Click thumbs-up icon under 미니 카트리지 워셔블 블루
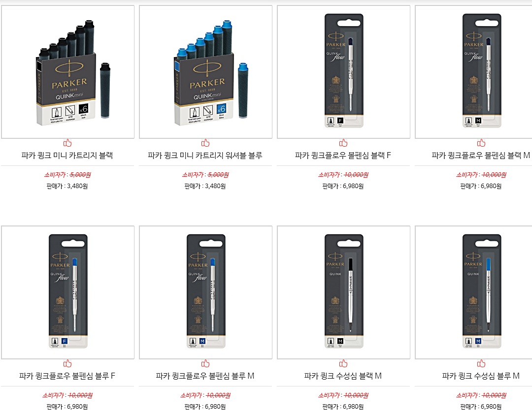 [205, 143]
